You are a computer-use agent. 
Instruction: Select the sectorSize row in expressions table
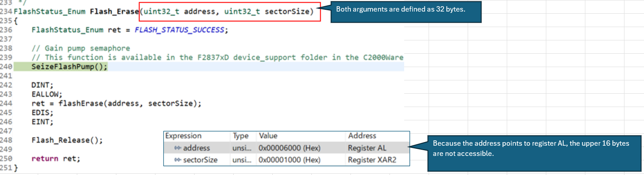286,159
